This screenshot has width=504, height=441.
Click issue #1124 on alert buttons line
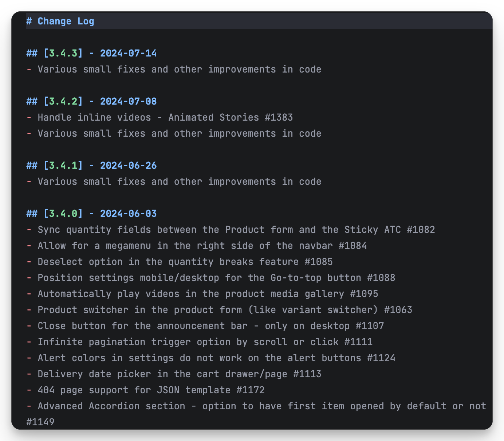pyautogui.click(x=381, y=358)
